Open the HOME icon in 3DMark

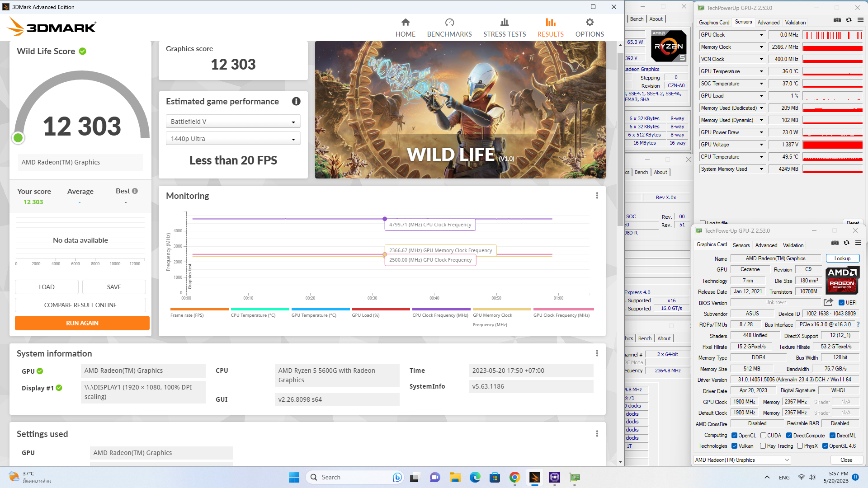pos(406,22)
